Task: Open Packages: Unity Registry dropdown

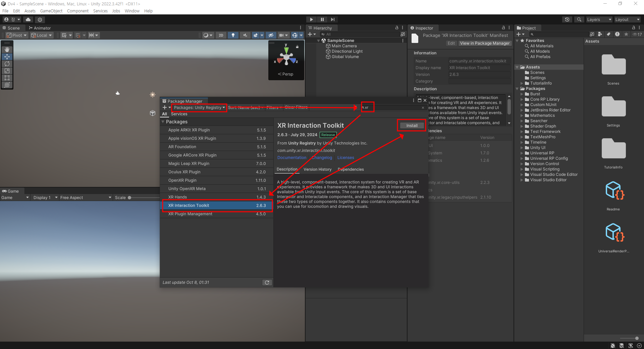Action: [x=199, y=108]
